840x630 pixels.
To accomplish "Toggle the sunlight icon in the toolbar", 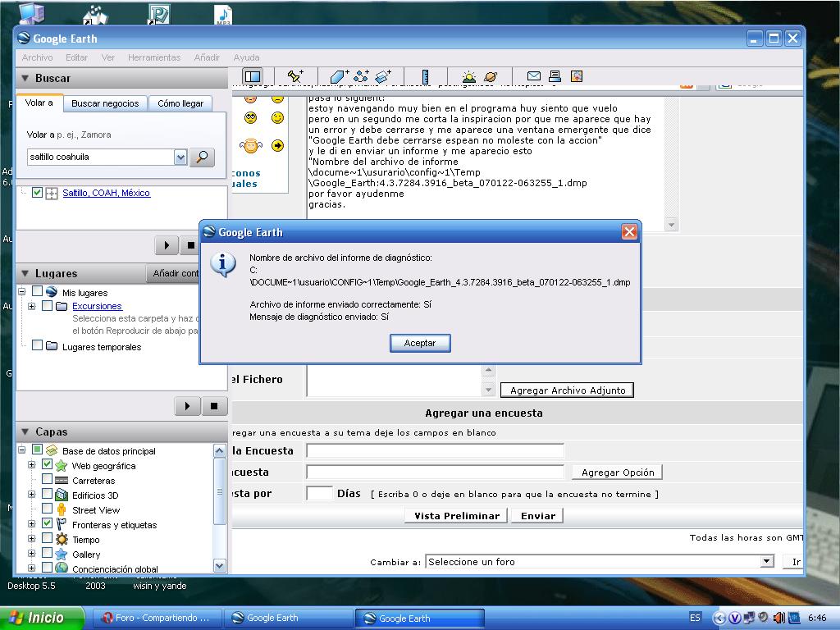I will (x=468, y=76).
